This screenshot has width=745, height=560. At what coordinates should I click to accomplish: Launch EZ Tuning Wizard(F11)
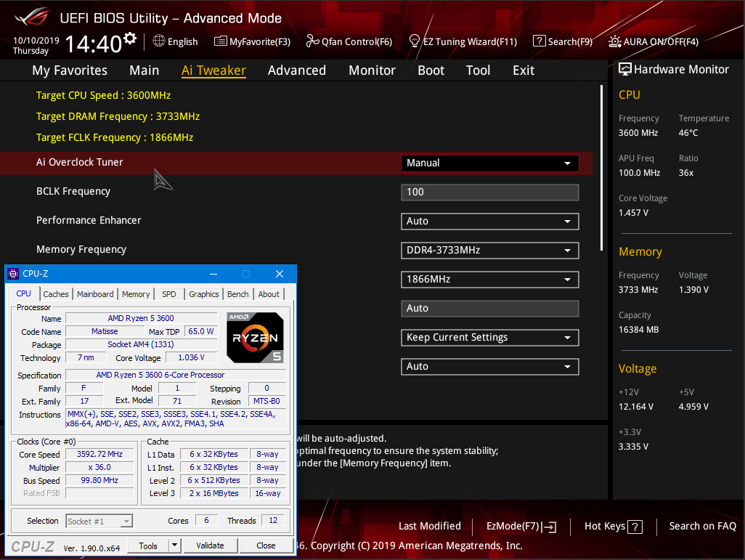pyautogui.click(x=463, y=42)
